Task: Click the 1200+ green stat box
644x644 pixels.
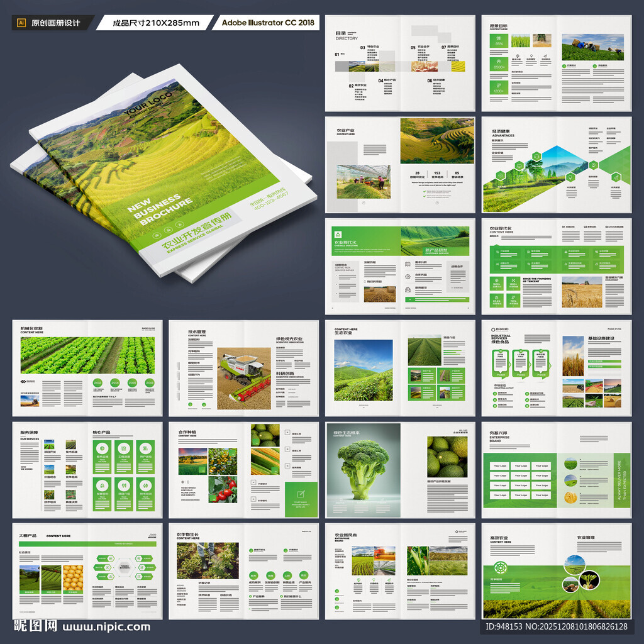Action: (x=499, y=88)
